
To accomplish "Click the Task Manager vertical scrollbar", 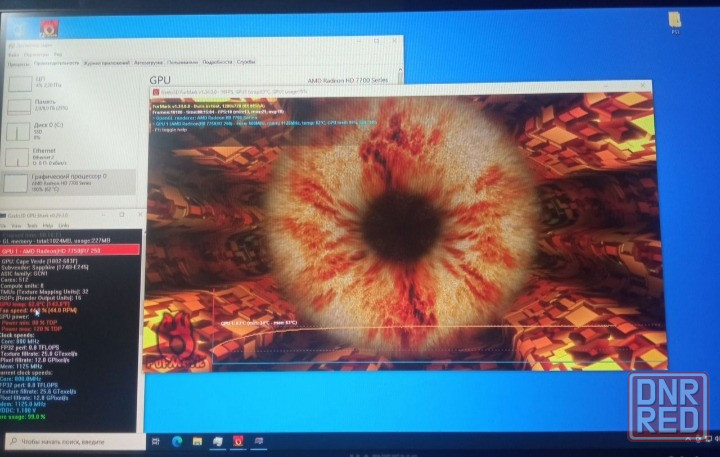I will [400, 75].
